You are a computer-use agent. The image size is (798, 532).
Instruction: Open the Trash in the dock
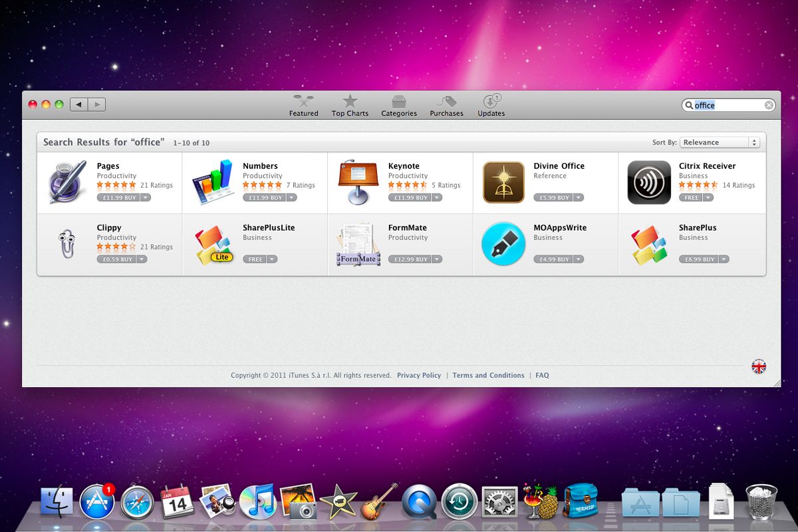761,501
